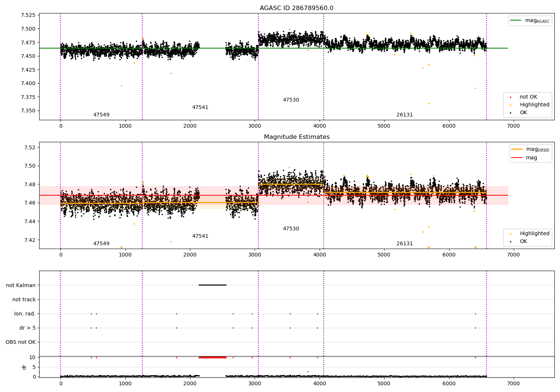Click the y-axis tick 7.42 in the middle plot
Viewport: 560px width, 392px height.
pyautogui.click(x=30, y=240)
